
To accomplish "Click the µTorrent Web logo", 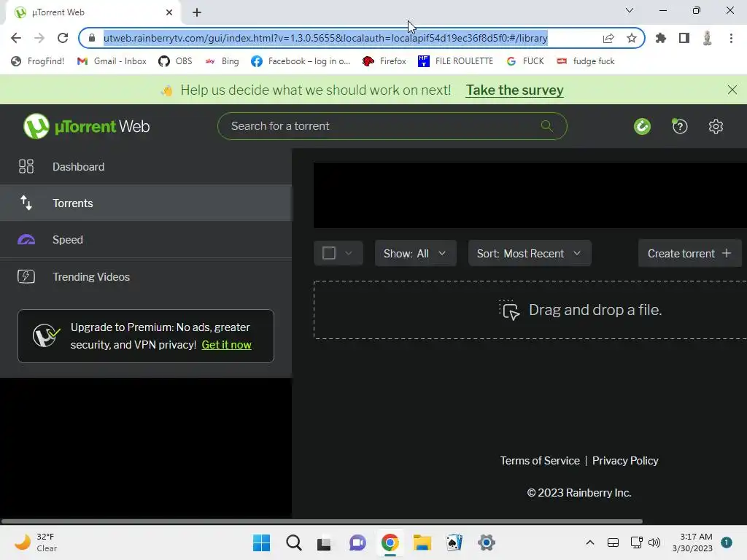I will (86, 126).
